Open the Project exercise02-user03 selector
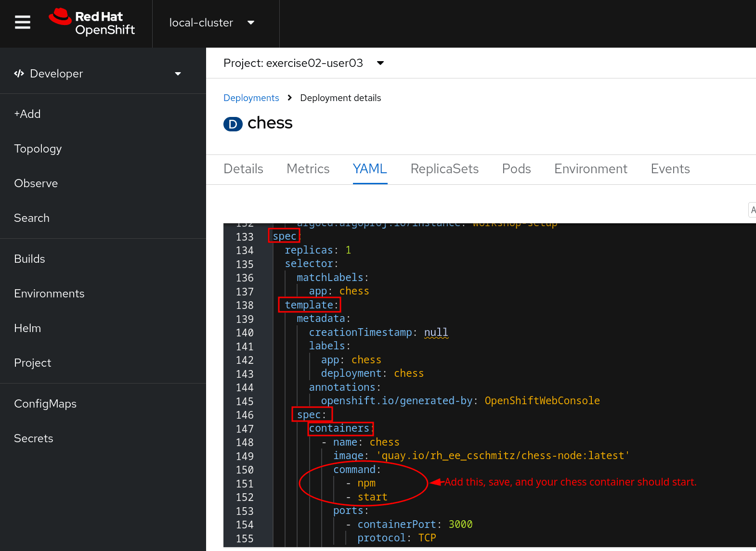The width and height of the screenshot is (756, 551). [x=304, y=63]
